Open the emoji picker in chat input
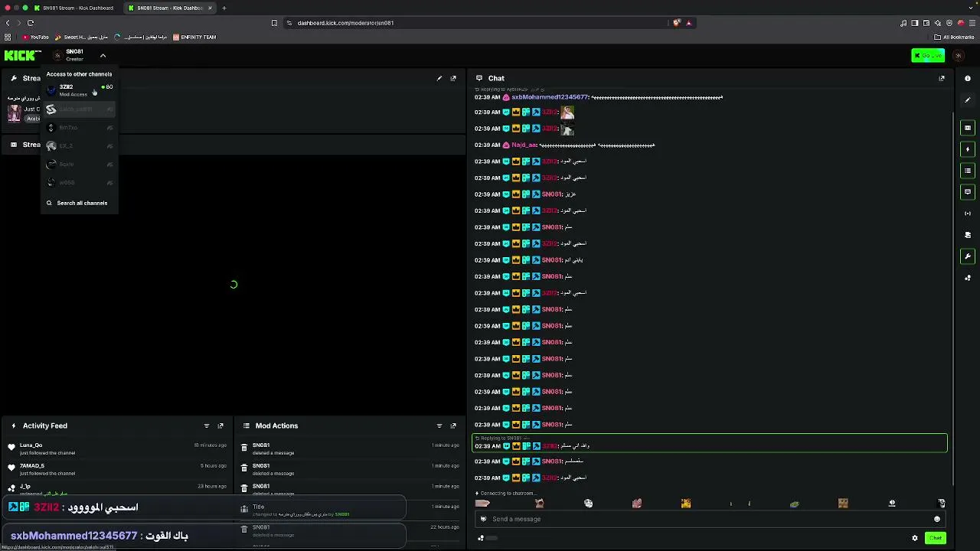This screenshot has height=551, width=980. point(936,519)
